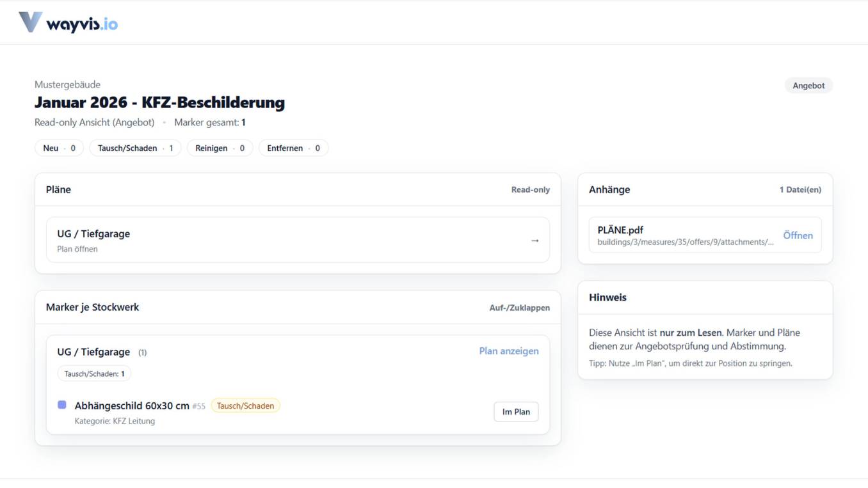Viewport: 868px width, 488px height.
Task: Toggle the Tausch/Schaden filter chip at top
Action: [x=135, y=148]
